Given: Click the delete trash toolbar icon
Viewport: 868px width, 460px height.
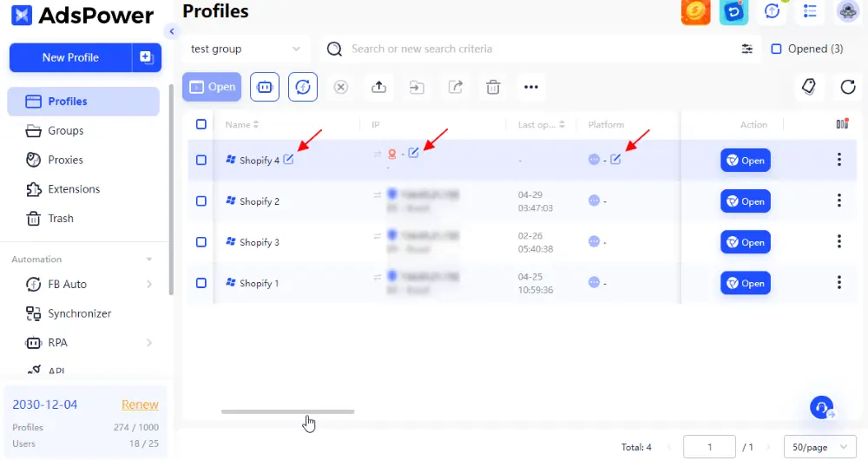Looking at the screenshot, I should click(493, 87).
